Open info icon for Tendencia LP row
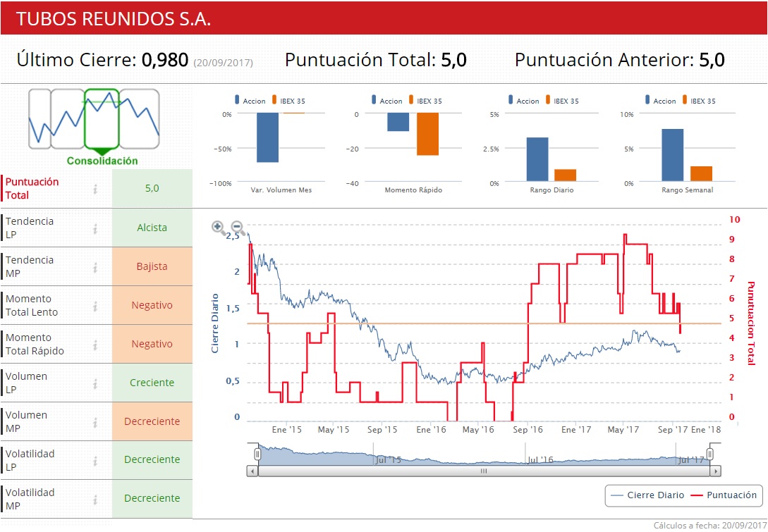 (95, 228)
